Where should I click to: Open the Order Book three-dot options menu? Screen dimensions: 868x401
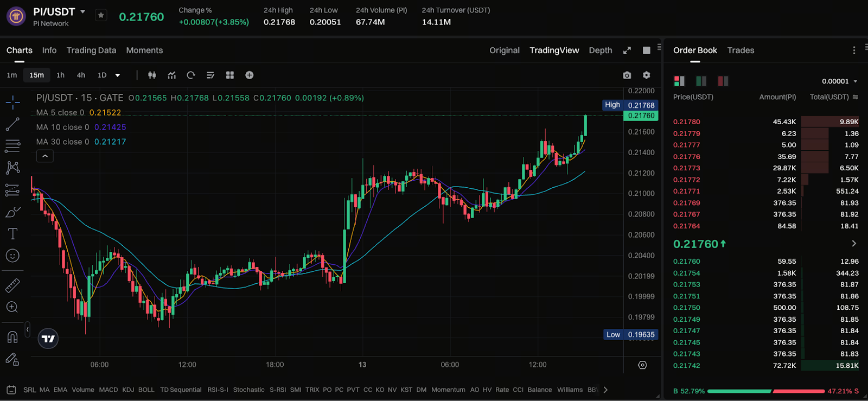tap(854, 50)
